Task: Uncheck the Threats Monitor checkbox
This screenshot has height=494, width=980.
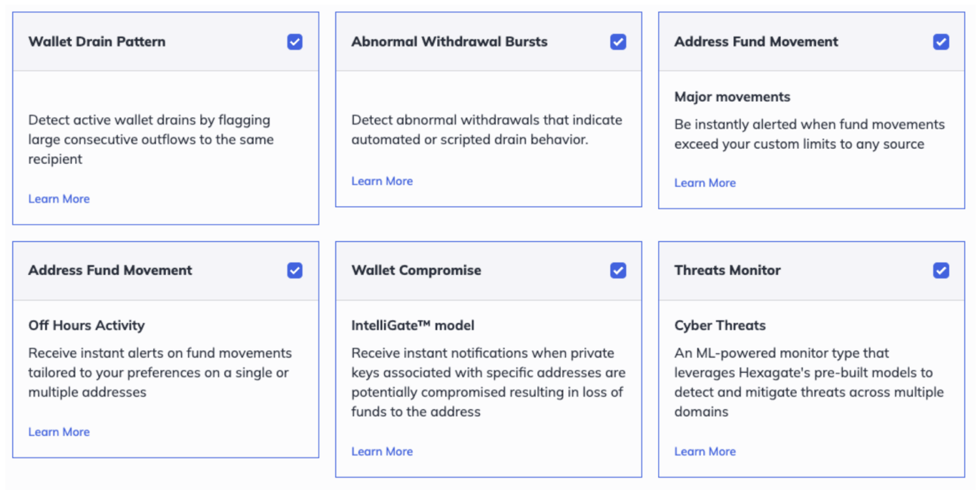Action: 941,271
